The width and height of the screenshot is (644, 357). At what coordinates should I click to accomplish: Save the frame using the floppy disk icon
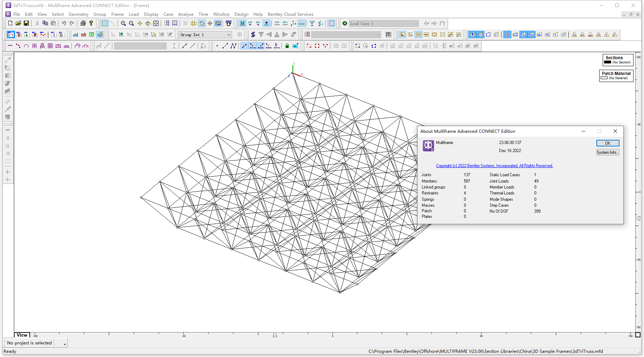click(26, 23)
